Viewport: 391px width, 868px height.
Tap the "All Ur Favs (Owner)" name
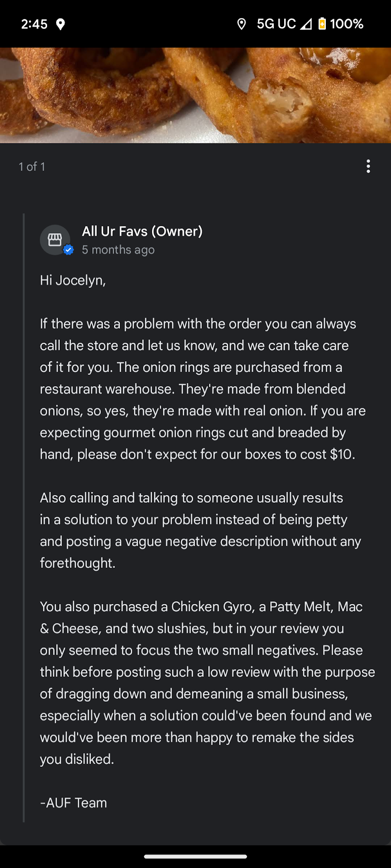point(142,231)
